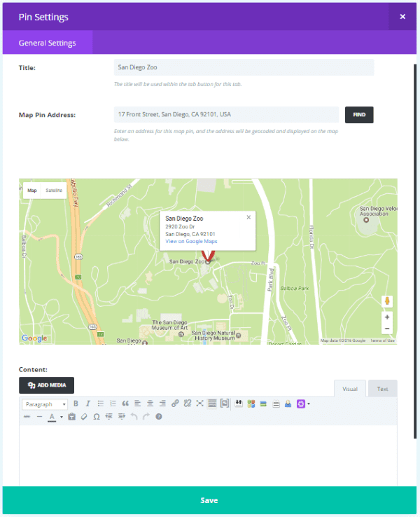Align text right

click(162, 404)
